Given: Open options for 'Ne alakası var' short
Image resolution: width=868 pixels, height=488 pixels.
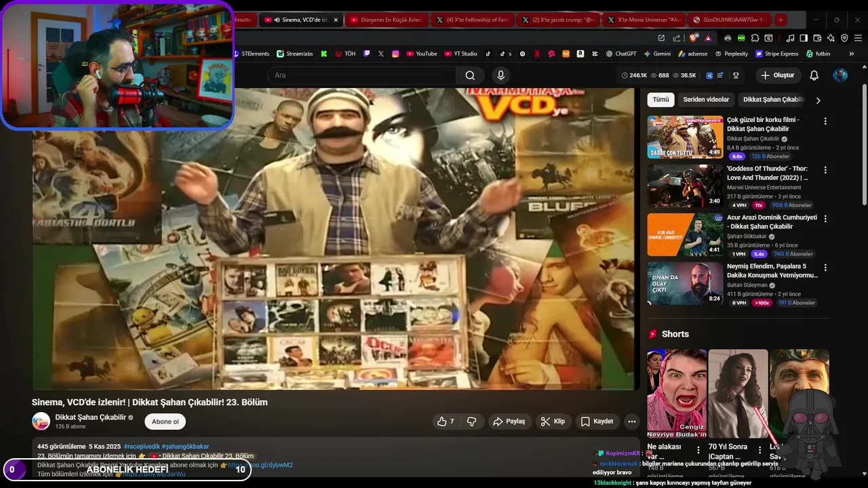Looking at the screenshot, I should pyautogui.click(x=698, y=449).
